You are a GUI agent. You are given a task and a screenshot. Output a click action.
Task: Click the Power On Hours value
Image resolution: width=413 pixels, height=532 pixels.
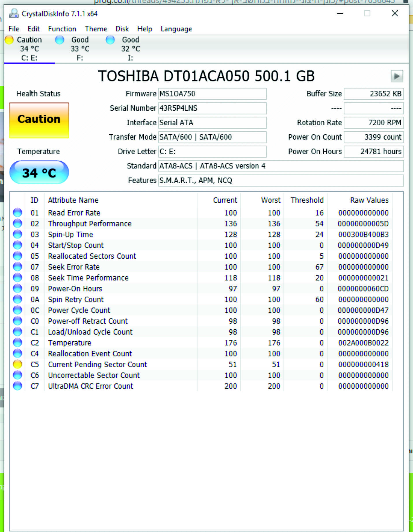374,152
